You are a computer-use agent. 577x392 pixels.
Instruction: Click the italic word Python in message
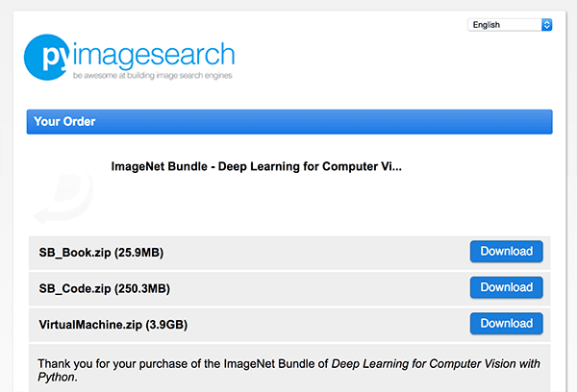pyautogui.click(x=57, y=378)
